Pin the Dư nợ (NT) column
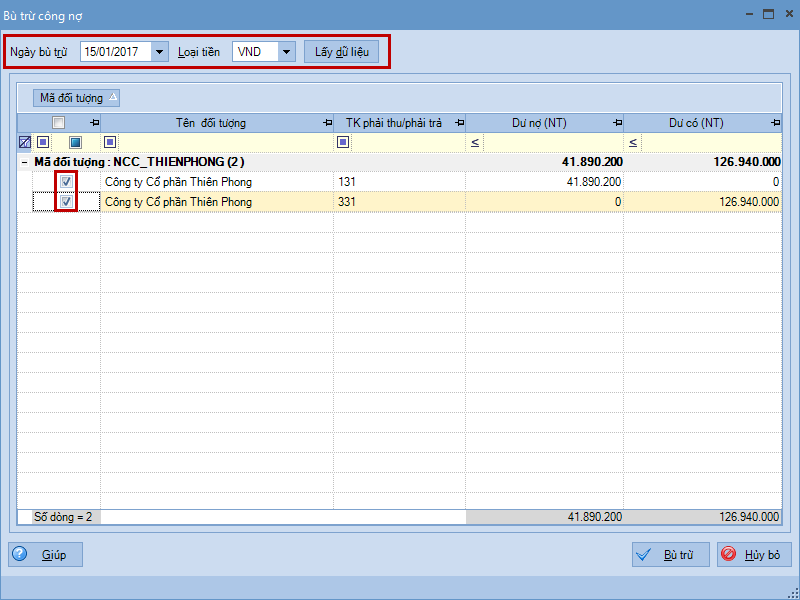Screen dimensions: 800x600 pyautogui.click(x=616, y=123)
